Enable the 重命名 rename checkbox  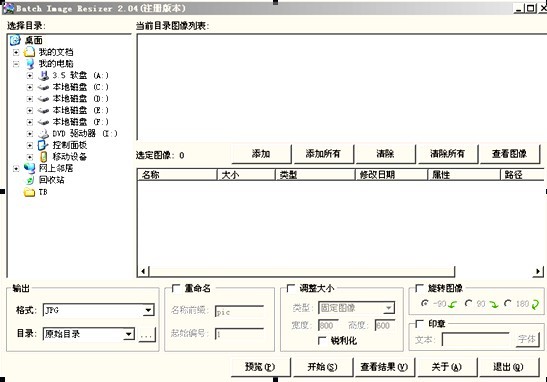[176, 288]
